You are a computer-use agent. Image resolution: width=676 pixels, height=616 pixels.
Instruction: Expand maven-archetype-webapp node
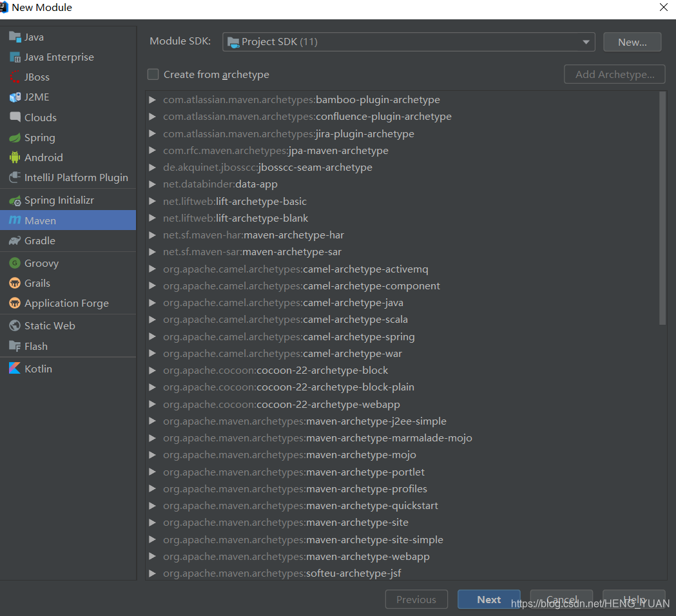coord(152,557)
